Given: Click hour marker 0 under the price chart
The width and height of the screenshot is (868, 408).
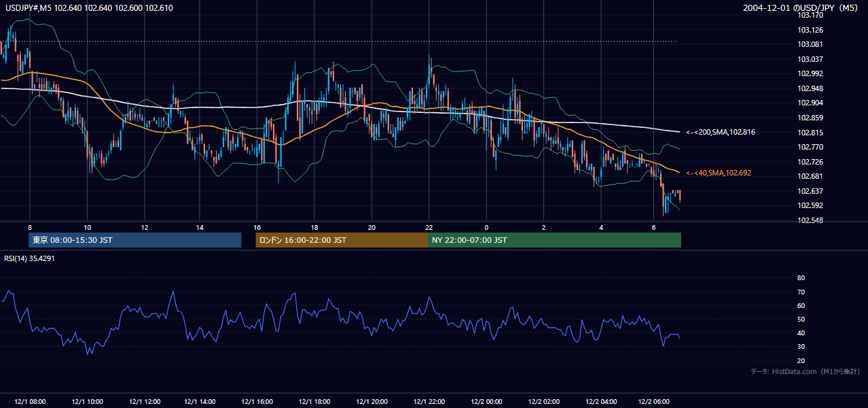Looking at the screenshot, I should (487, 226).
